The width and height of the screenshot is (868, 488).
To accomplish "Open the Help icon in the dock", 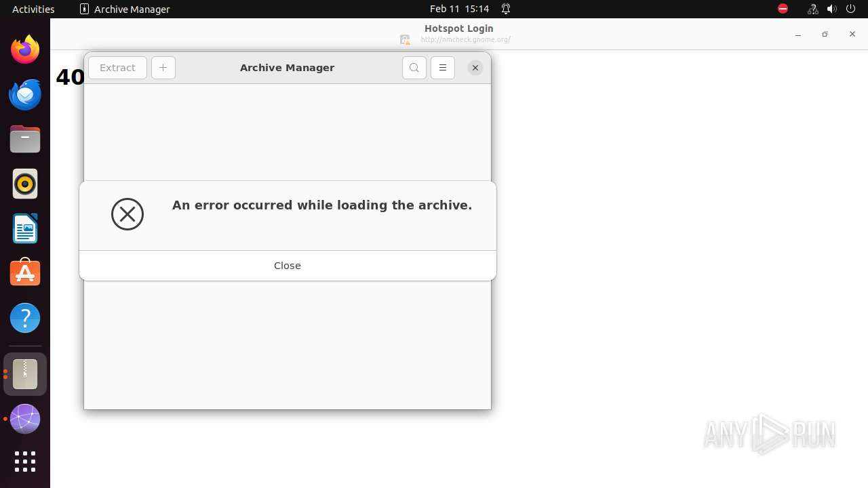I will point(25,318).
